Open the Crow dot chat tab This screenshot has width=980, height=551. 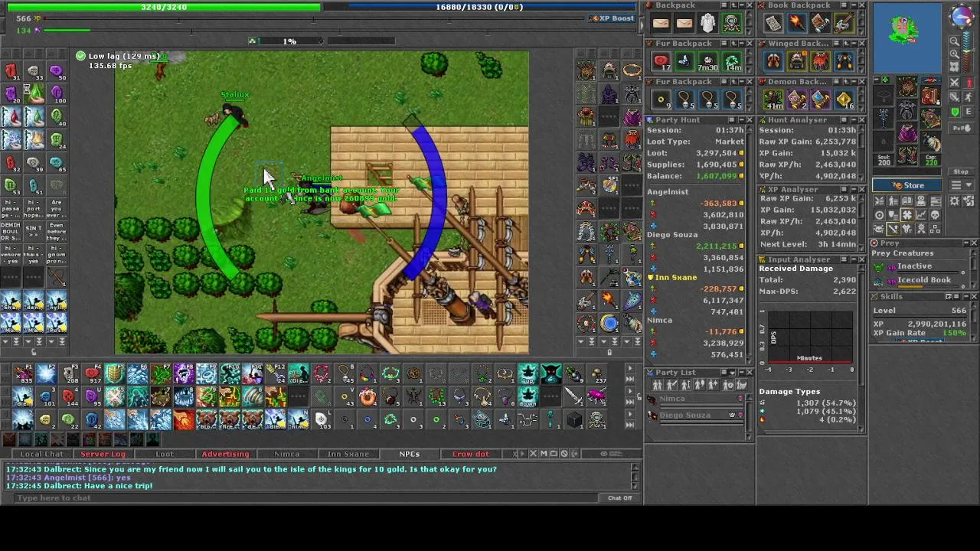[470, 454]
